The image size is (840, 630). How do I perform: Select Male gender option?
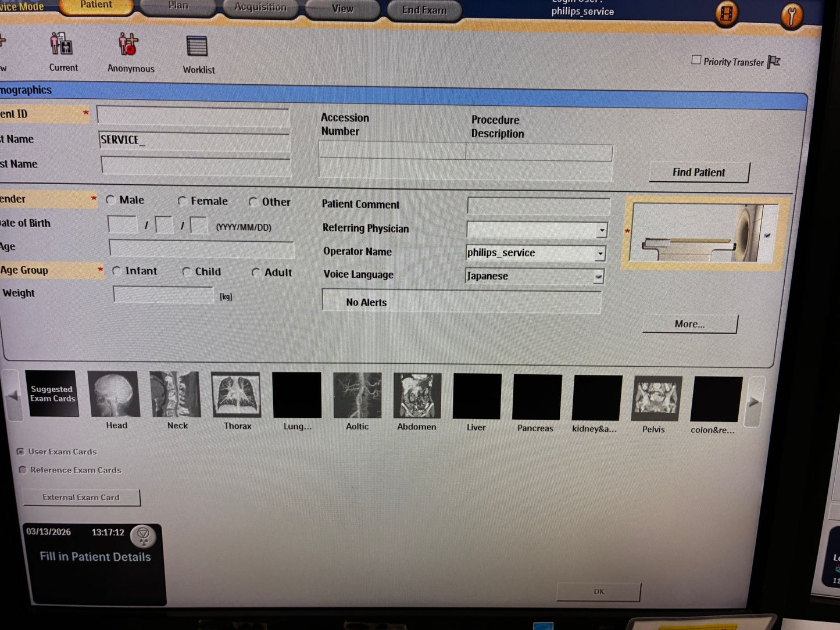pyautogui.click(x=110, y=199)
